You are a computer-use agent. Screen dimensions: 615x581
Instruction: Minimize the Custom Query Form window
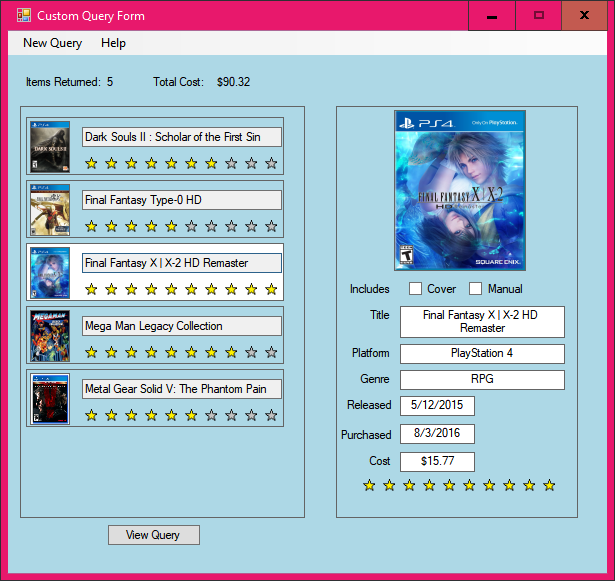pyautogui.click(x=492, y=16)
